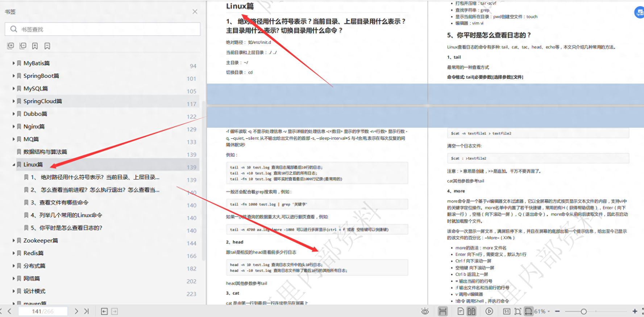644x317 pixels.
Task: Expand the 分布式篇 bookmark
Action: point(14,266)
